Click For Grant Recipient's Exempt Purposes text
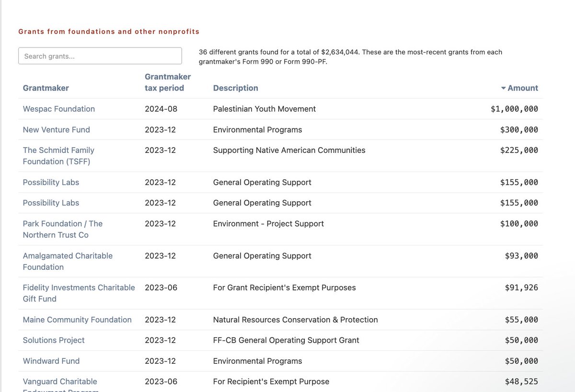The width and height of the screenshot is (575, 392). coord(285,288)
